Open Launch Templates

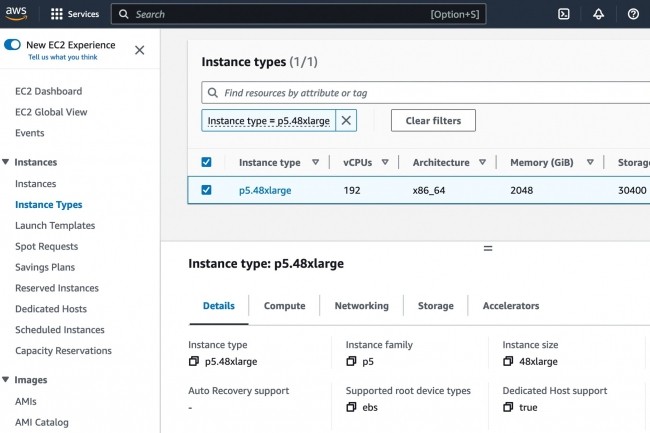55,225
